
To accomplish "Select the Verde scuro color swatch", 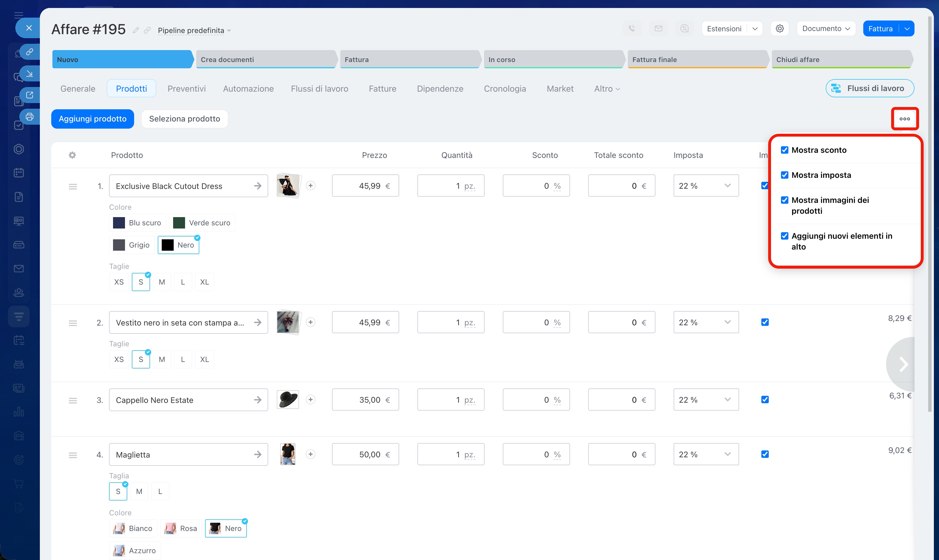I will coord(202,223).
